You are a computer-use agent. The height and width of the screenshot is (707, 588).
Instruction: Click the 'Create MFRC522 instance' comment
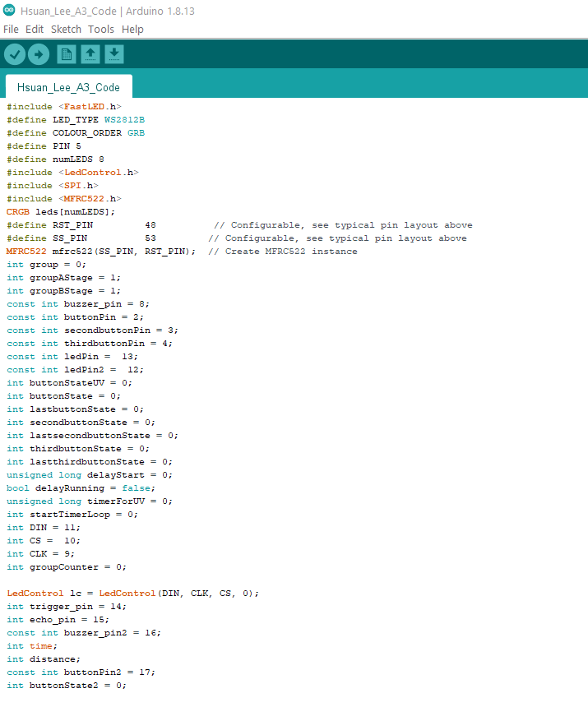tap(283, 251)
